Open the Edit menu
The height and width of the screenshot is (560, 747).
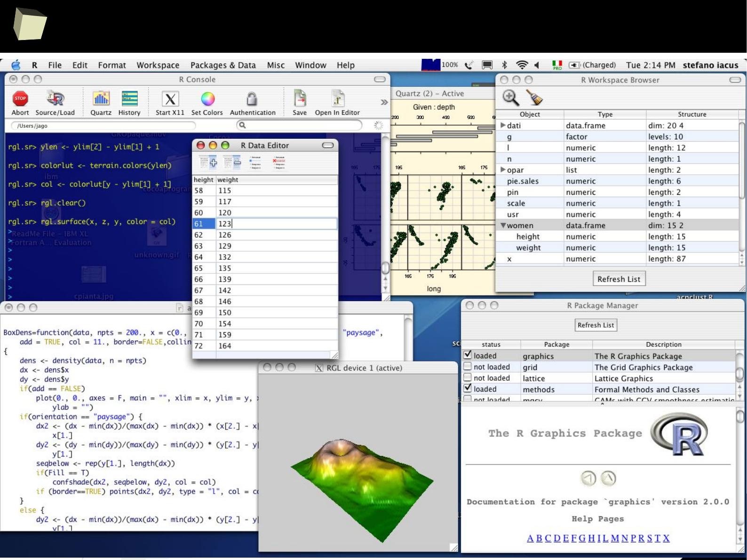click(x=80, y=65)
